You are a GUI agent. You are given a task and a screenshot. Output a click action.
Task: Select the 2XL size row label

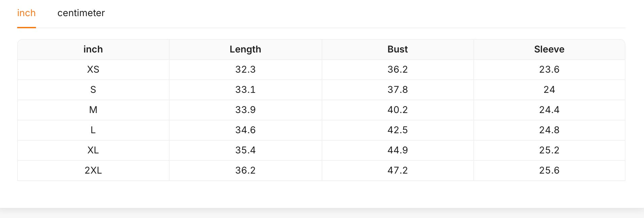(x=93, y=171)
